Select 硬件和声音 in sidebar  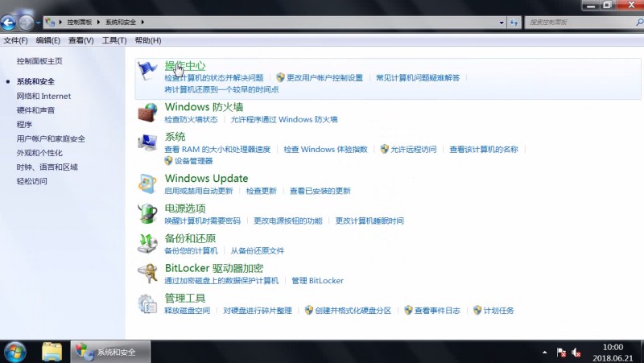coord(35,110)
